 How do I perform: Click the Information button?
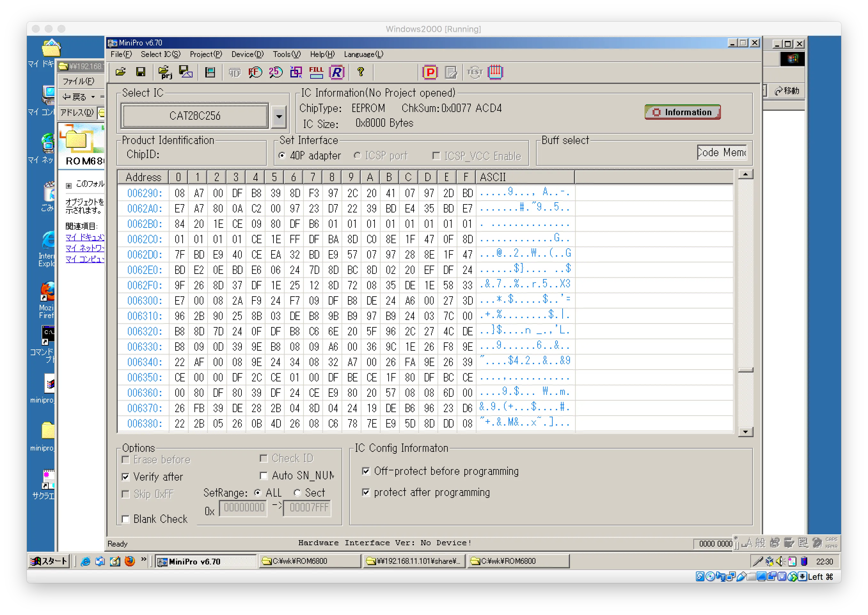682,112
